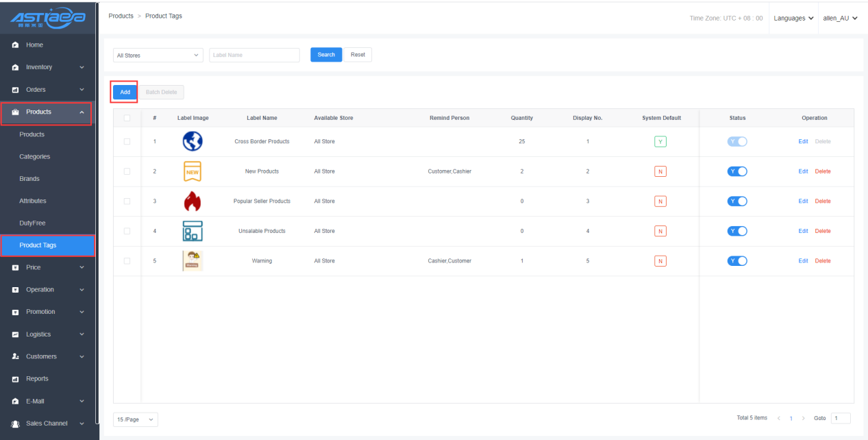Viewport: 868px width, 440px height.
Task: Go to Brands submenu item
Action: tap(29, 179)
